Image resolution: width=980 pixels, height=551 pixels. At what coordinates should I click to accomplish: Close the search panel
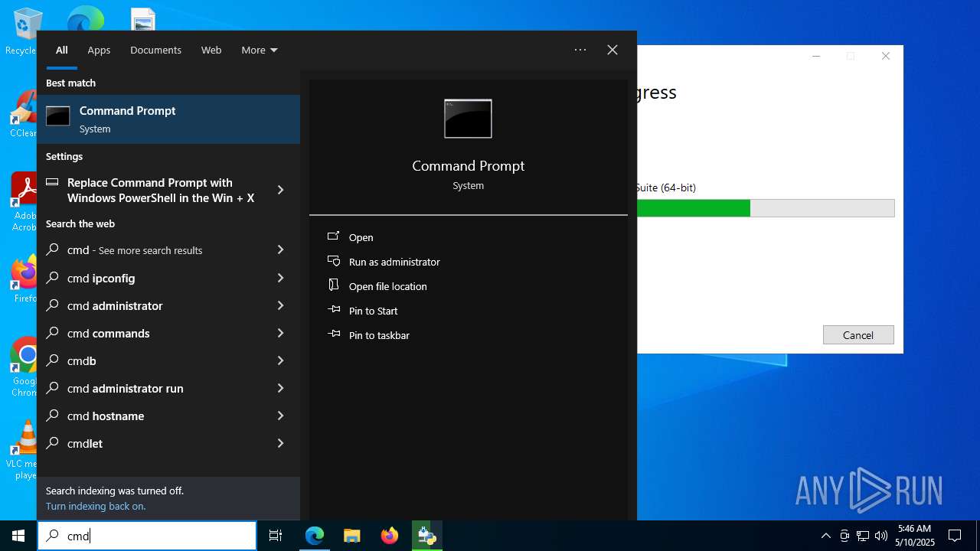[x=612, y=50]
